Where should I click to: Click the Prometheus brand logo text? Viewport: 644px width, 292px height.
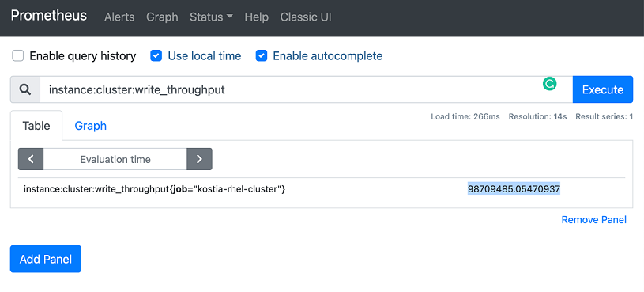pyautogui.click(x=49, y=16)
